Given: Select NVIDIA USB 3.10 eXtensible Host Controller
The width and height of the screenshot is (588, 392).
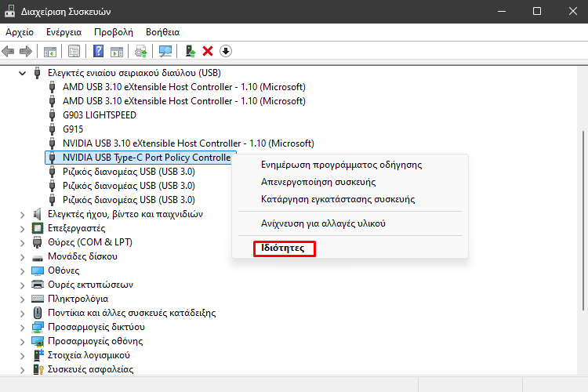Looking at the screenshot, I should pos(188,143).
